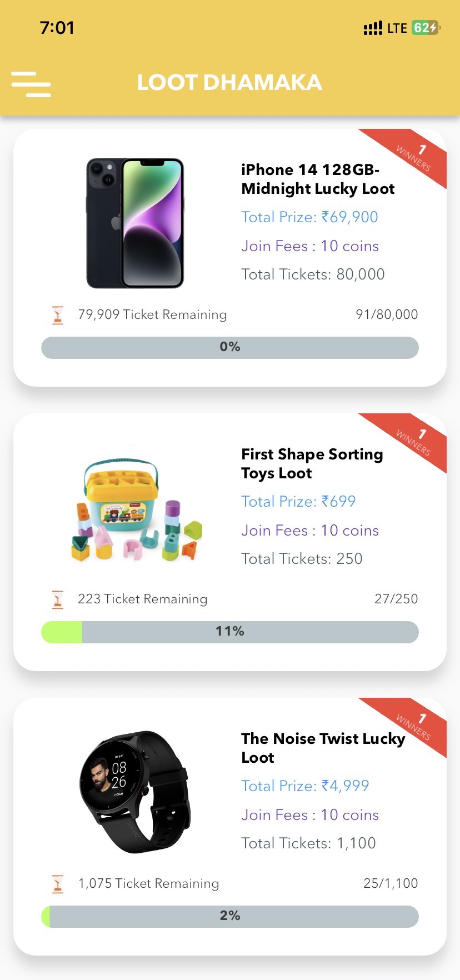The width and height of the screenshot is (460, 980).
Task: Select The Noise Twist Lucky Loot title
Action: pos(323,748)
